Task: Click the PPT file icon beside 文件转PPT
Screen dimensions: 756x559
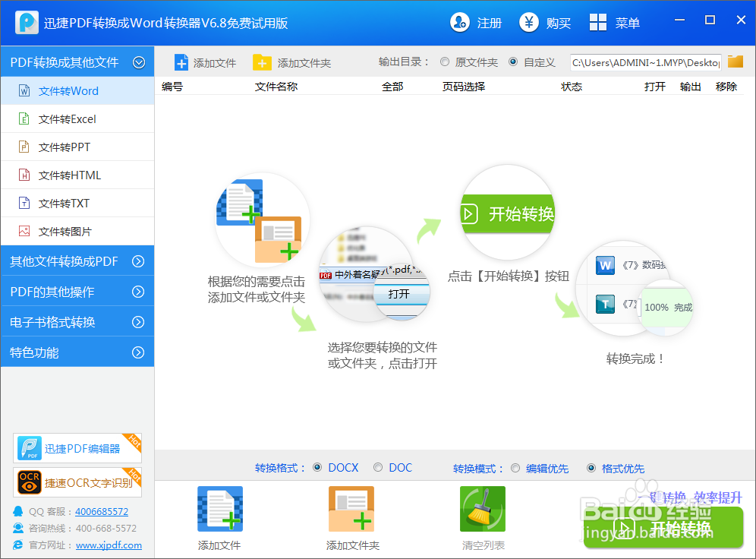Action: coord(24,146)
